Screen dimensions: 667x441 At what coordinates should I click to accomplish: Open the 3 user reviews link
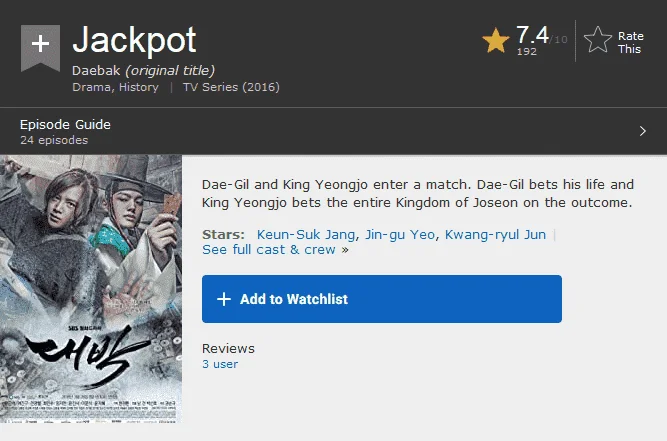[220, 364]
